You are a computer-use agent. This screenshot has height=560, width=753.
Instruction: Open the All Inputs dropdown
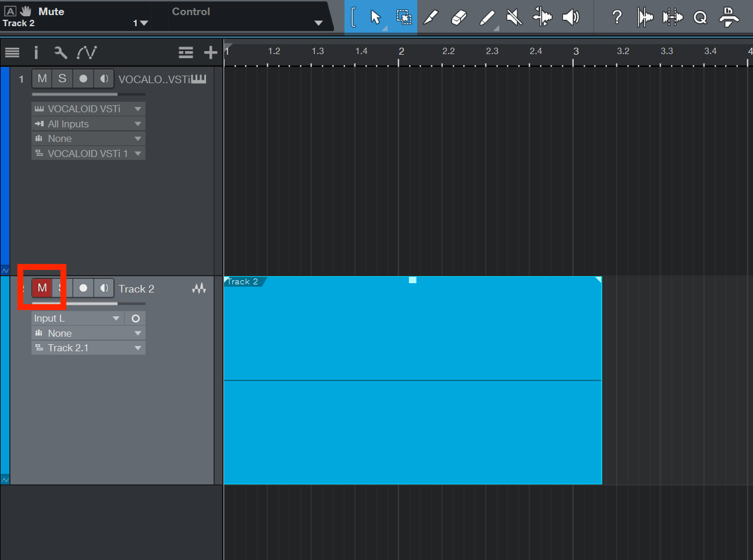click(88, 123)
